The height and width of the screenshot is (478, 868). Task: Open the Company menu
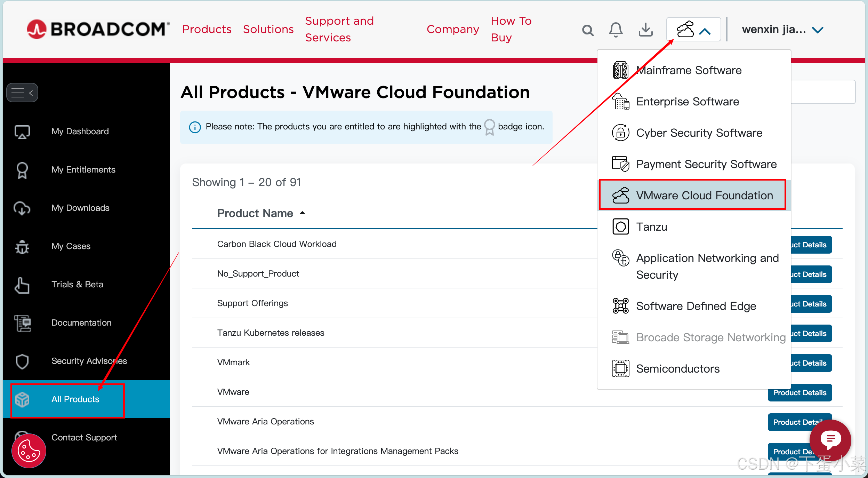click(x=453, y=29)
